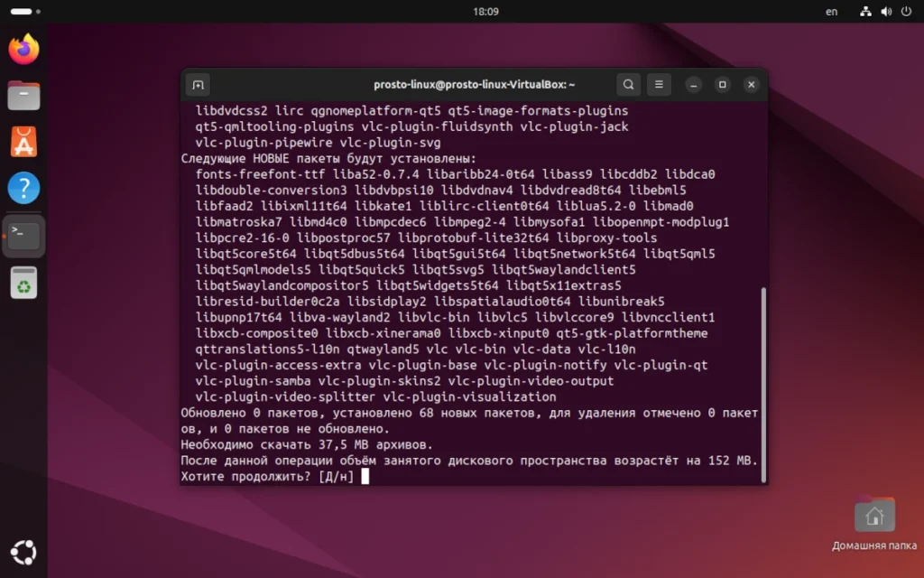The height and width of the screenshot is (578, 924).
Task: Click the terminal vertical scrollbar
Action: point(763,385)
